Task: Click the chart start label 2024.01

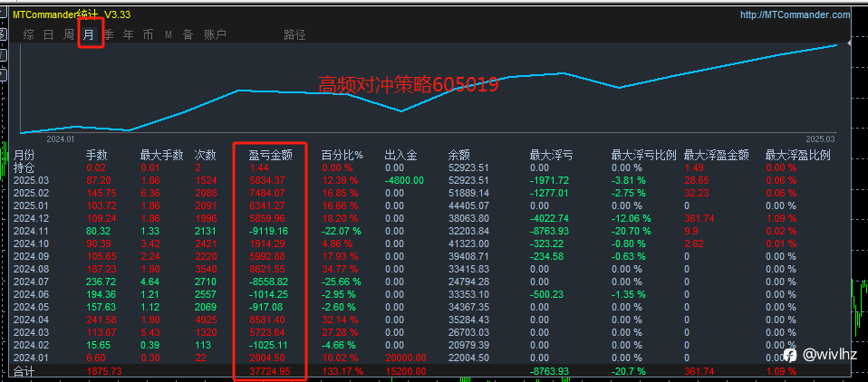Action: (x=61, y=138)
